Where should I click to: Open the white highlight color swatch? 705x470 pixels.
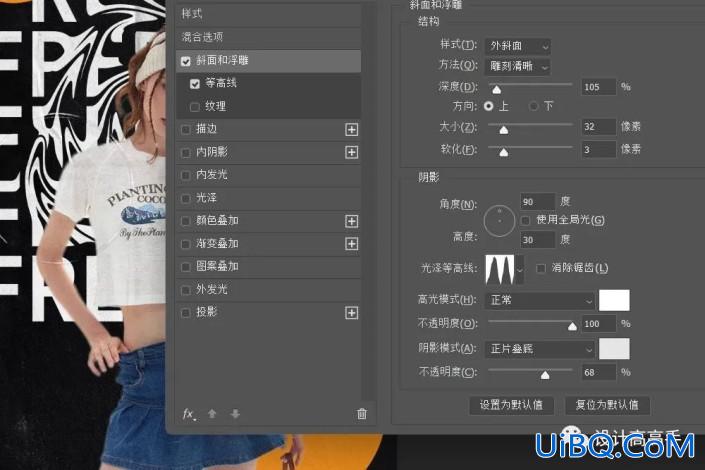pyautogui.click(x=614, y=300)
